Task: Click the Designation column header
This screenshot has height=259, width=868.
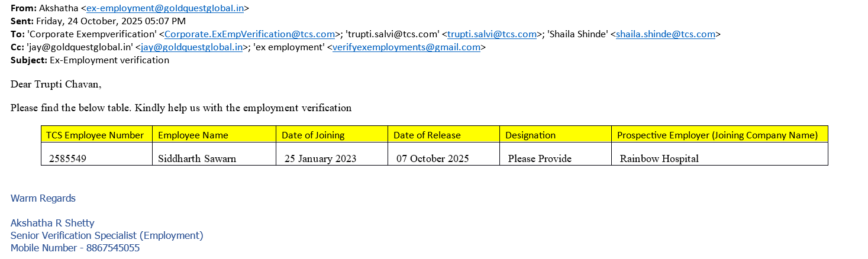Action: click(x=530, y=135)
